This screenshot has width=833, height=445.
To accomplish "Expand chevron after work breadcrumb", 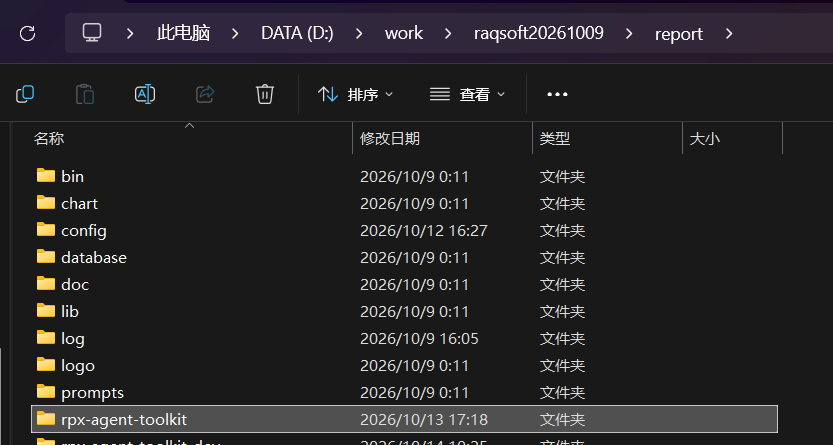I will click(x=448, y=33).
